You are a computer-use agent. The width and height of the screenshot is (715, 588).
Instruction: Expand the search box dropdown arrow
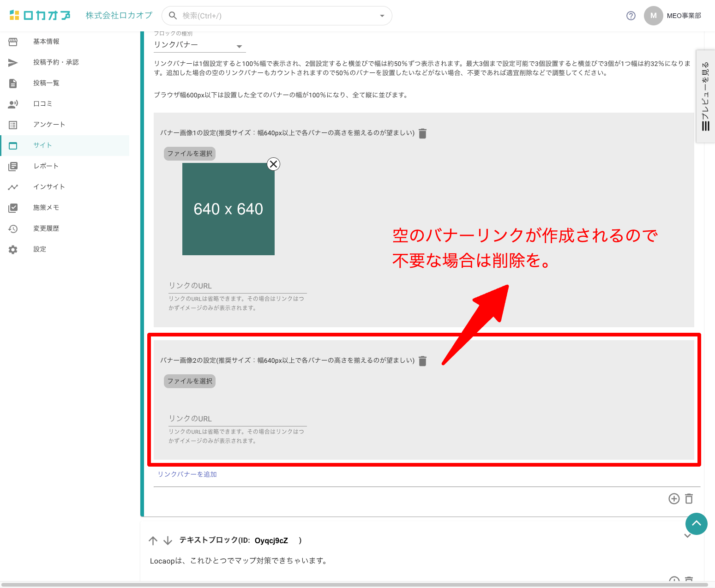[382, 16]
